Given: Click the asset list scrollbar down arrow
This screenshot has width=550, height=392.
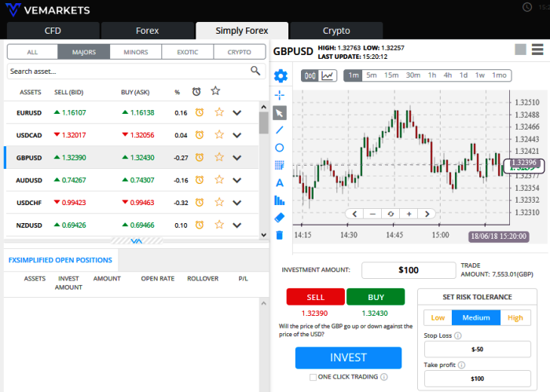Looking at the screenshot, I should pyautogui.click(x=264, y=235).
